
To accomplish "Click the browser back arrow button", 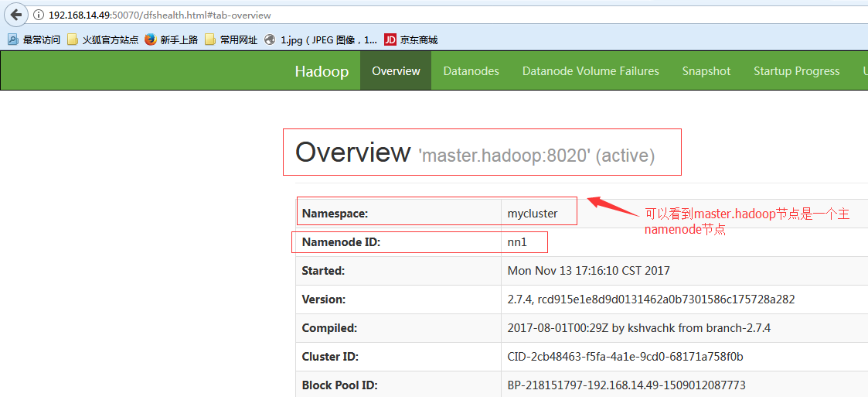I will click(x=15, y=15).
